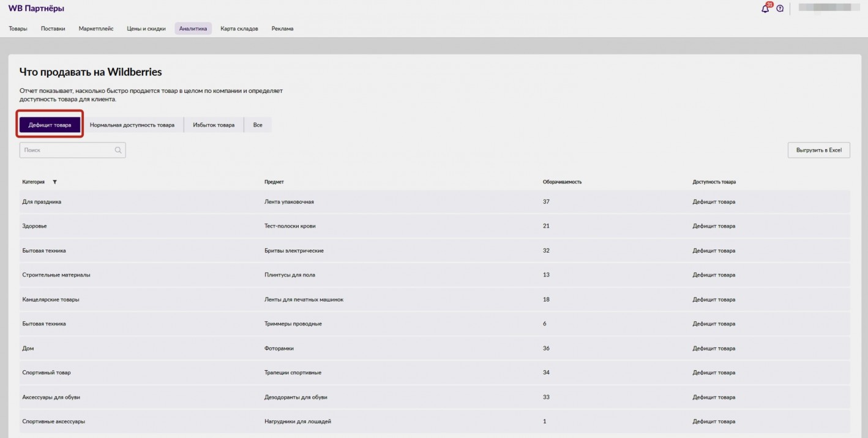Click Дефицит товара status in Фоторамки row

click(x=714, y=348)
